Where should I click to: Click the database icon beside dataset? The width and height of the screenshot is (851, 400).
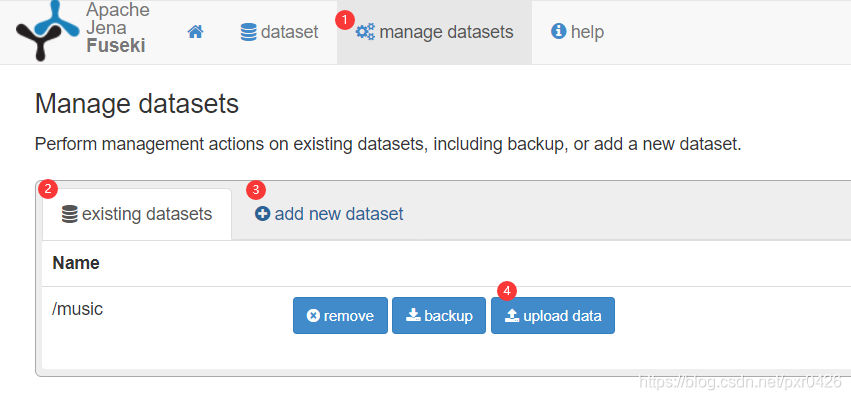pyautogui.click(x=248, y=32)
